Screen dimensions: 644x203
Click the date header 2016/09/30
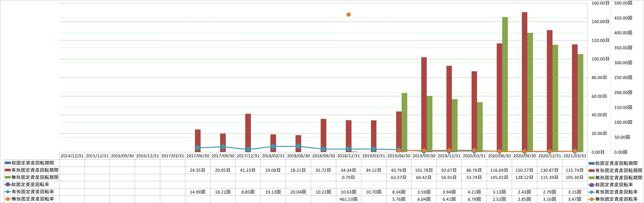pos(122,156)
